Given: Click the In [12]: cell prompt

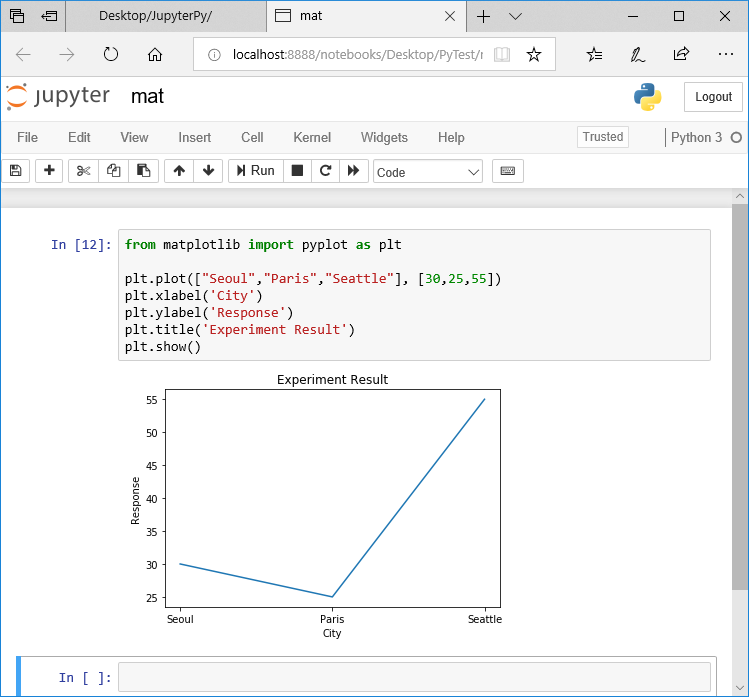Looking at the screenshot, I should click(81, 245).
